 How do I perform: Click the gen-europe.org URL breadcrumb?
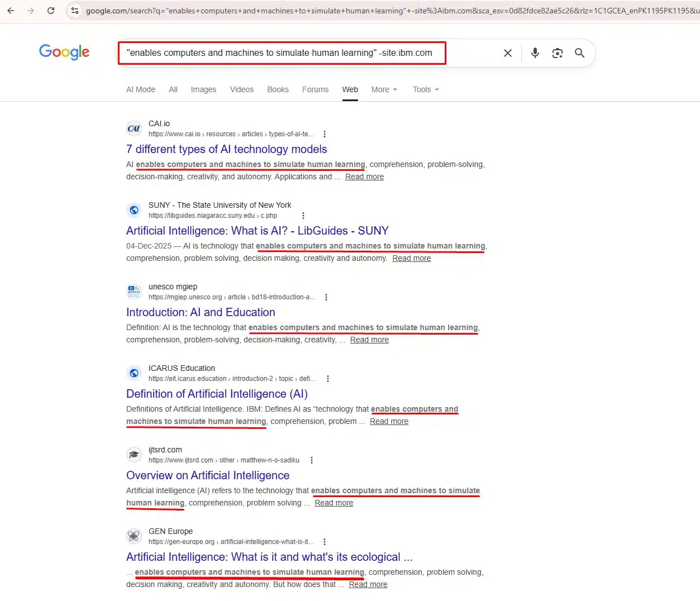click(x=231, y=542)
